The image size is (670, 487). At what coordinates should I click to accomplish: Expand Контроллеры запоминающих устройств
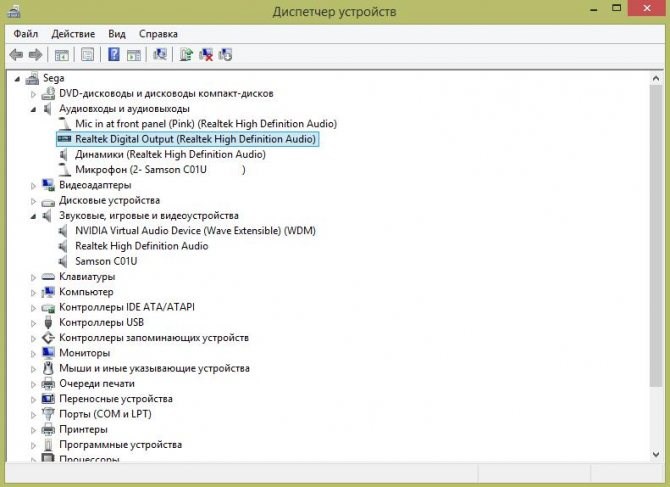tap(33, 338)
